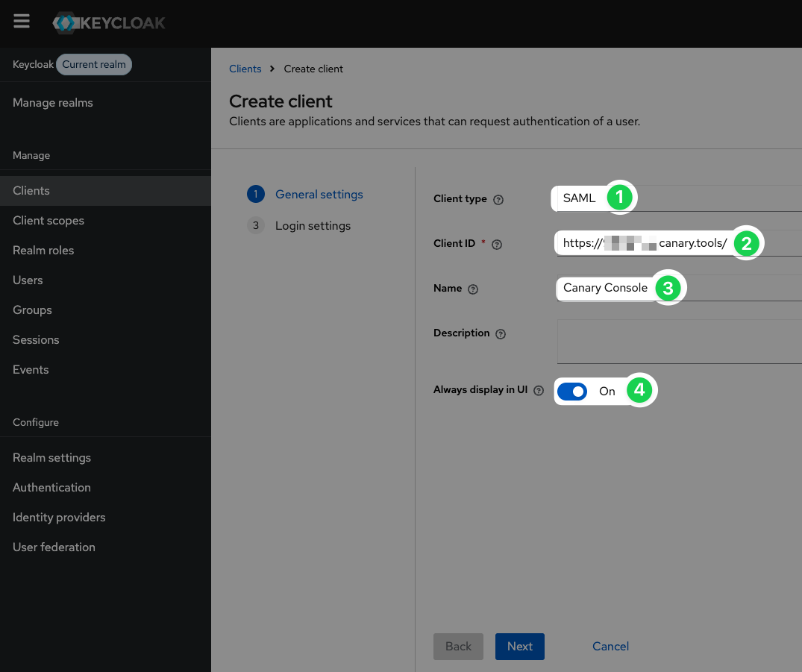Select step 1 General settings
The height and width of the screenshot is (672, 802).
(x=305, y=195)
